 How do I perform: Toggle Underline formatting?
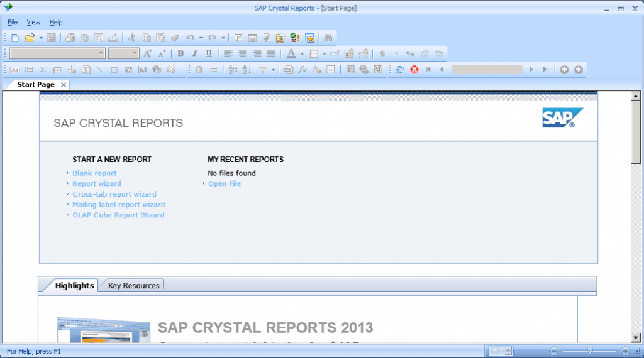pyautogui.click(x=209, y=53)
